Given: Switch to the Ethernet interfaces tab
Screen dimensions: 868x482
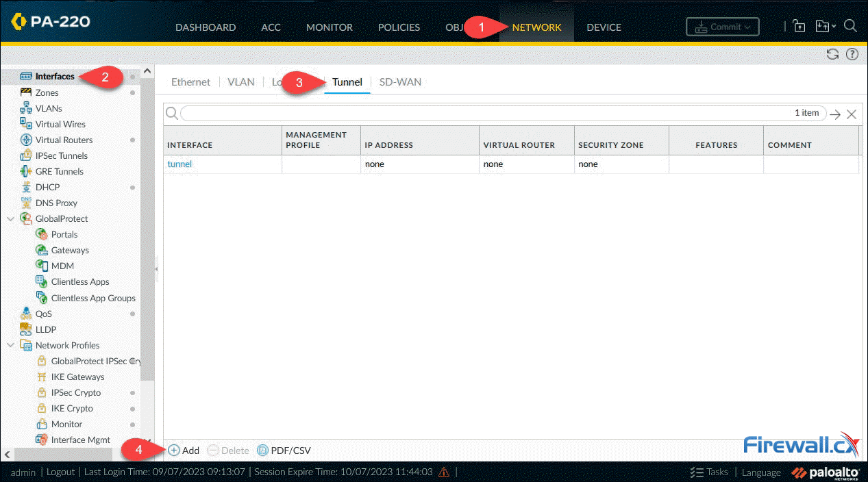Looking at the screenshot, I should tap(190, 81).
